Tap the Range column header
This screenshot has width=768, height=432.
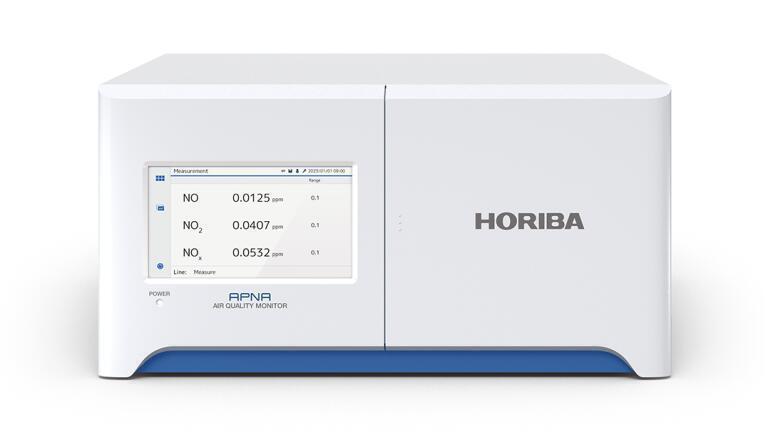tap(314, 181)
